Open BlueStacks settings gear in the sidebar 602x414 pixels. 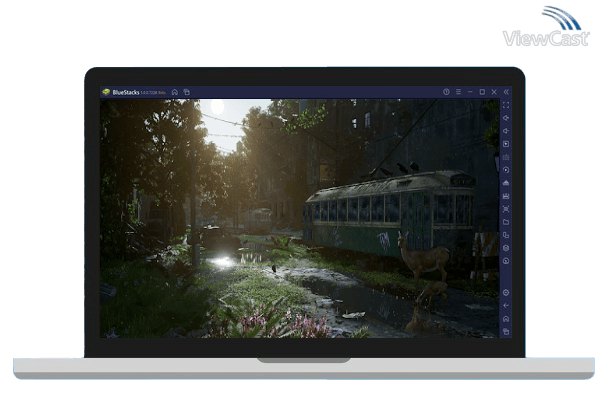506,293
